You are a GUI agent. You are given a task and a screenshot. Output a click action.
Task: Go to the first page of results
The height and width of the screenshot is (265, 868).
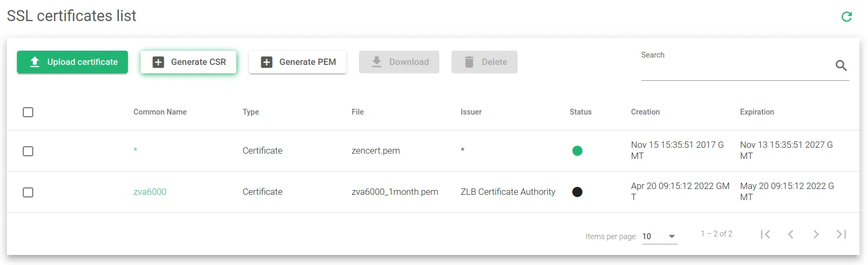pyautogui.click(x=765, y=234)
